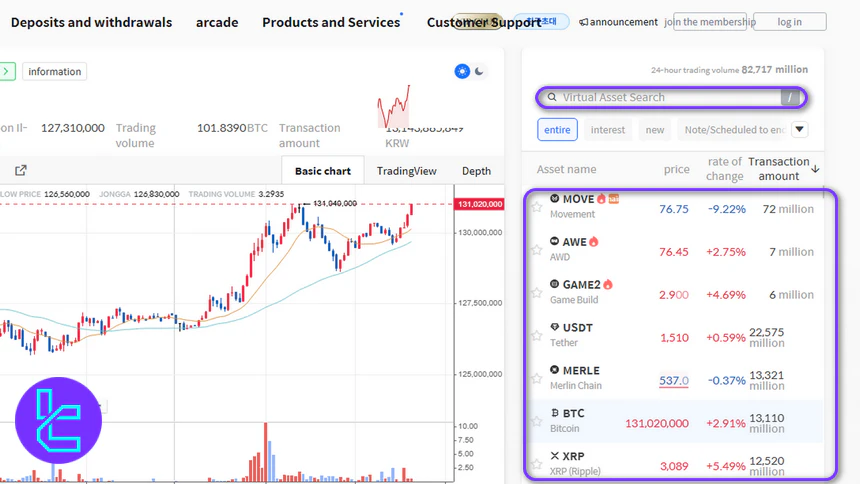
Task: Open the announcement link
Action: pyautogui.click(x=618, y=22)
